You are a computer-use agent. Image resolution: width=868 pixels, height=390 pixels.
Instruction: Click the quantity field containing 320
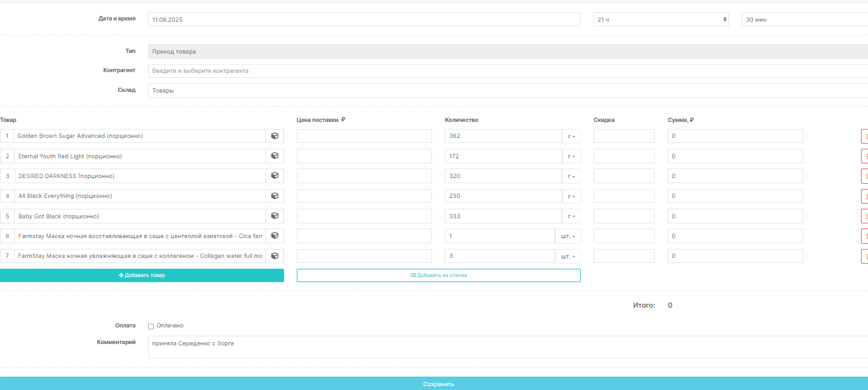[504, 176]
